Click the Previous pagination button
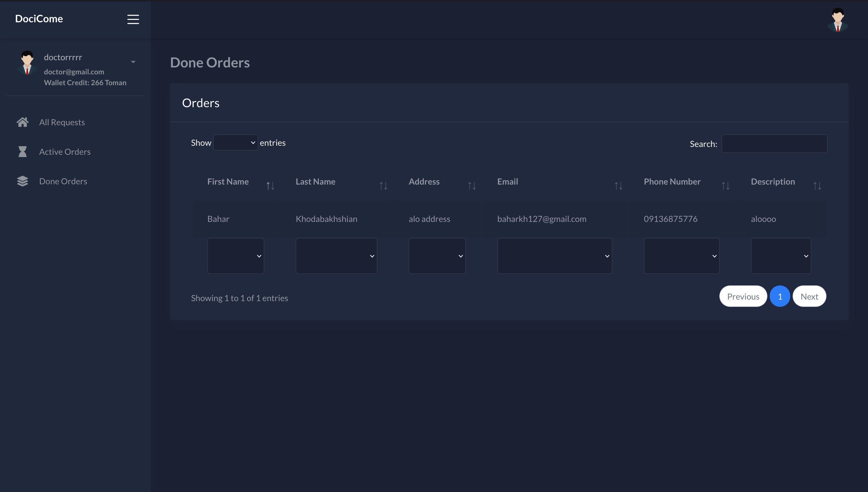Image resolution: width=868 pixels, height=492 pixels. pyautogui.click(x=743, y=296)
